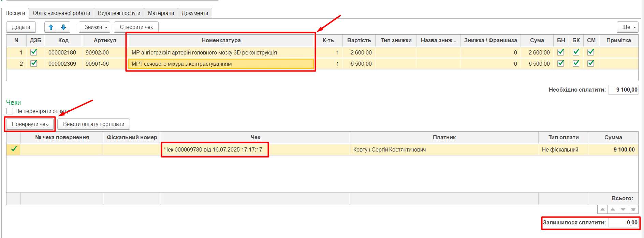The height and width of the screenshot is (238, 644).
Task: Click the scroll up one row icon
Action: click(x=613, y=209)
